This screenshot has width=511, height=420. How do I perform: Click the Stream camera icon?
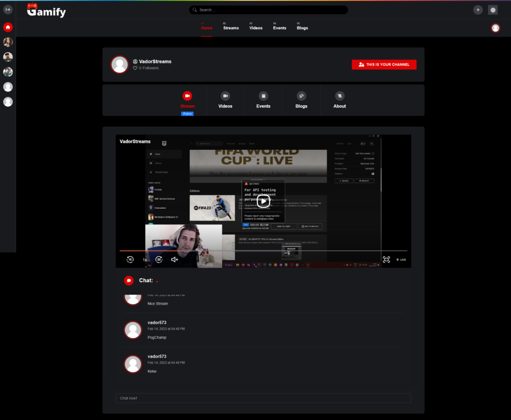point(187,96)
